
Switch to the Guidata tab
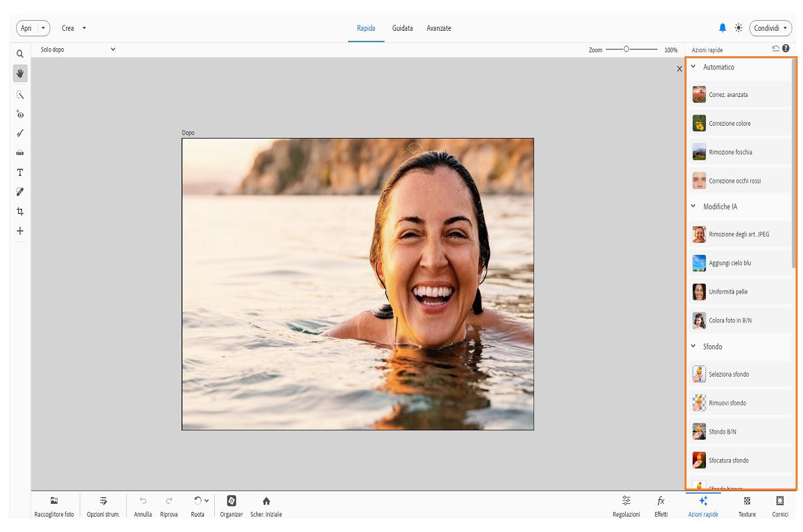pyautogui.click(x=402, y=28)
